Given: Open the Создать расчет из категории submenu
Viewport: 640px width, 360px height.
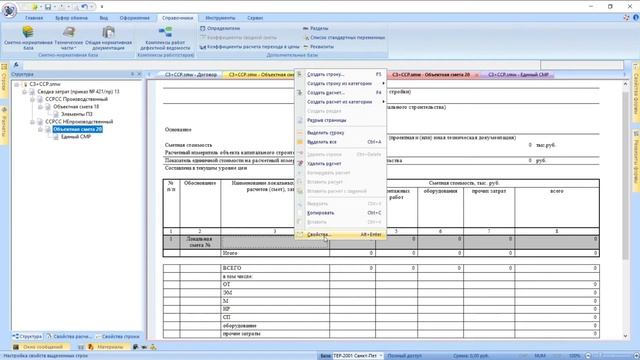Looking at the screenshot, I should pos(340,102).
